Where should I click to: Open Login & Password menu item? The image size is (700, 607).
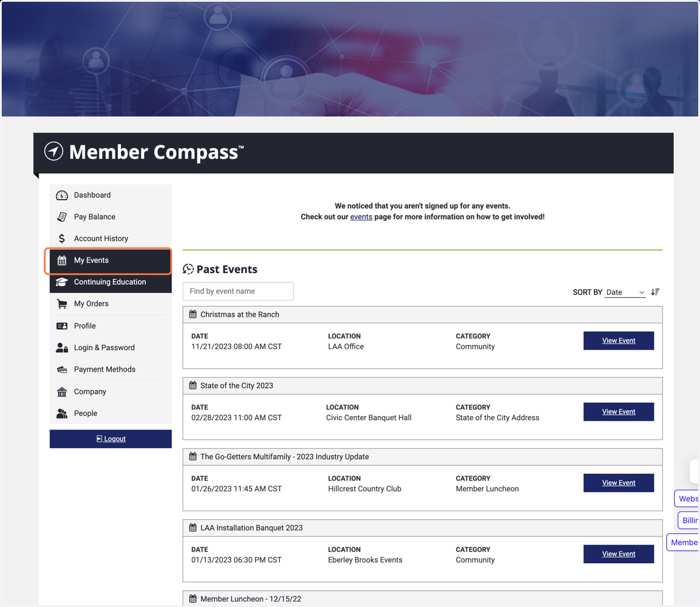[x=111, y=348]
